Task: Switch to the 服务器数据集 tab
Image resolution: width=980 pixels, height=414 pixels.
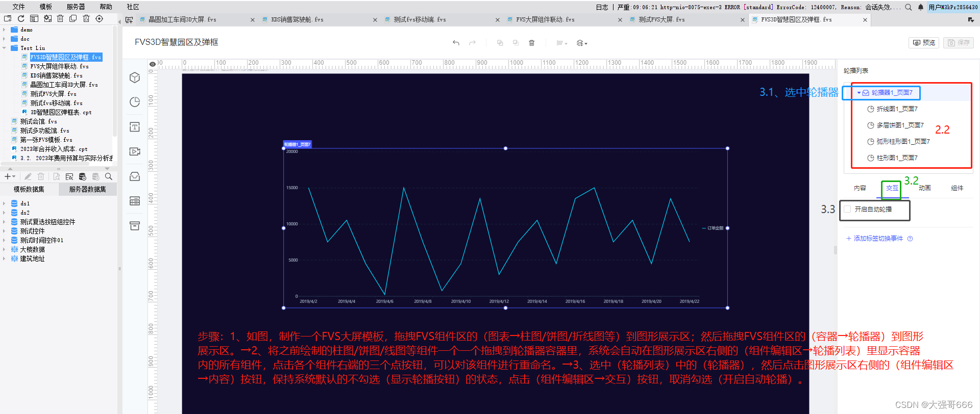Action: pyautogui.click(x=88, y=189)
